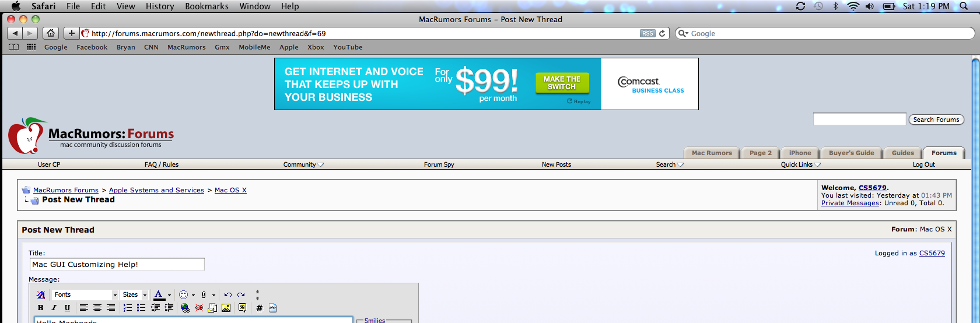Click MAKE THE SWITCH ad button
This screenshot has height=323, width=980.
(562, 83)
